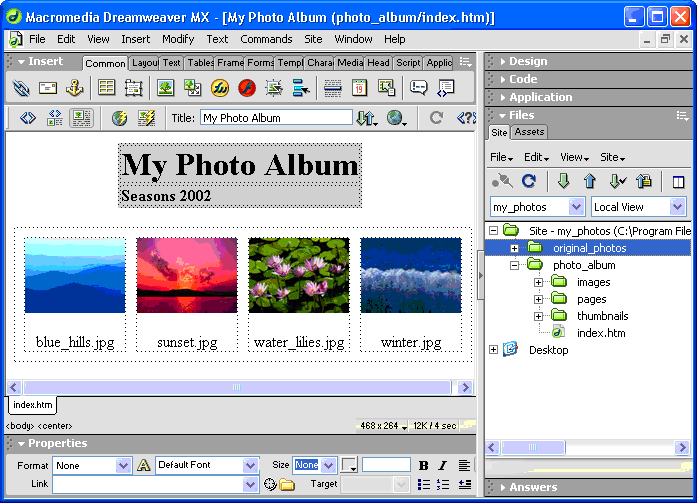Insert a Navigation Bar
The image size is (697, 503).
click(x=301, y=88)
